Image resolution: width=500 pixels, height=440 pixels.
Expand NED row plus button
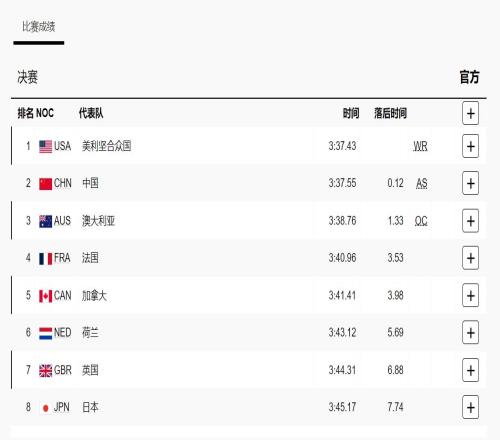pos(470,333)
